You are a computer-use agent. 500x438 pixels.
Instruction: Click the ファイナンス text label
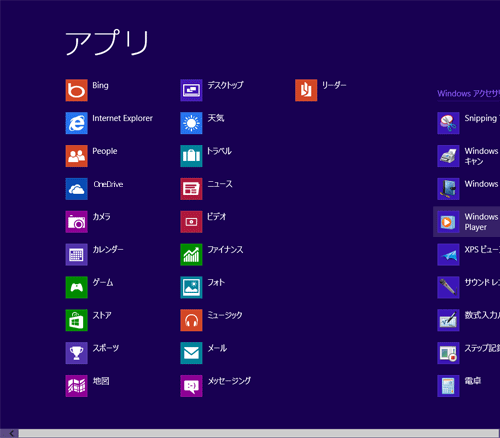tap(225, 250)
